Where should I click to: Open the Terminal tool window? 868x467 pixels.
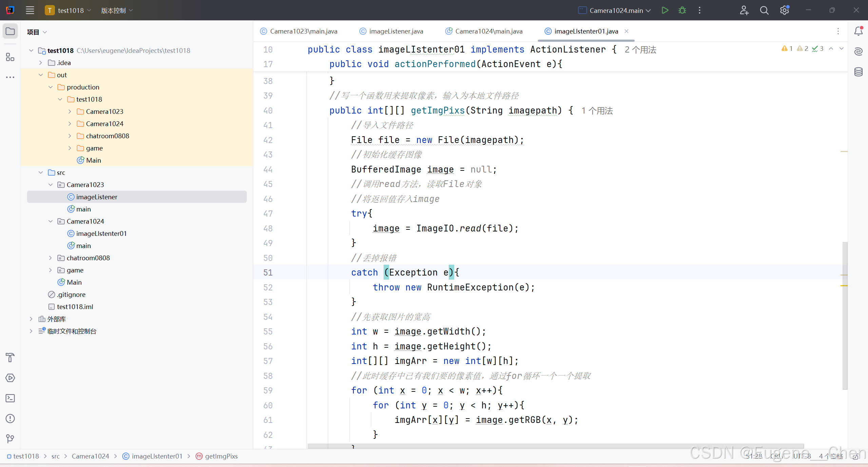point(10,398)
